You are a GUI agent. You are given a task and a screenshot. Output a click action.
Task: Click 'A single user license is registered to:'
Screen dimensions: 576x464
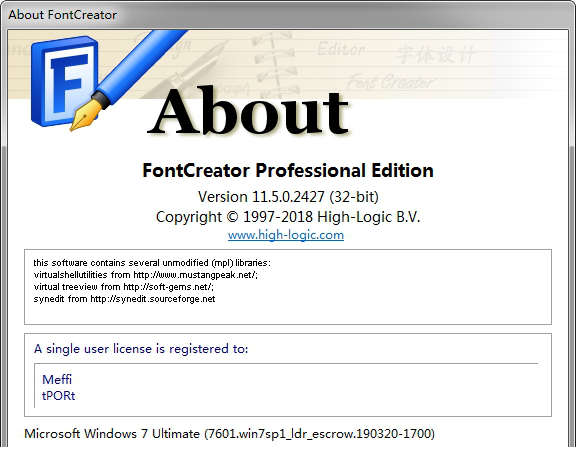pyautogui.click(x=141, y=349)
